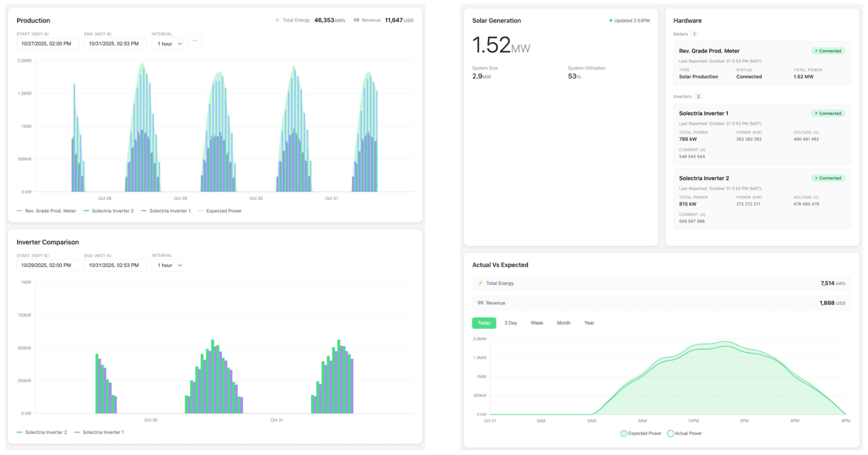The width and height of the screenshot is (868, 455).
Task: Click the Total Energy lightning icon in Production header
Action: pyautogui.click(x=276, y=20)
